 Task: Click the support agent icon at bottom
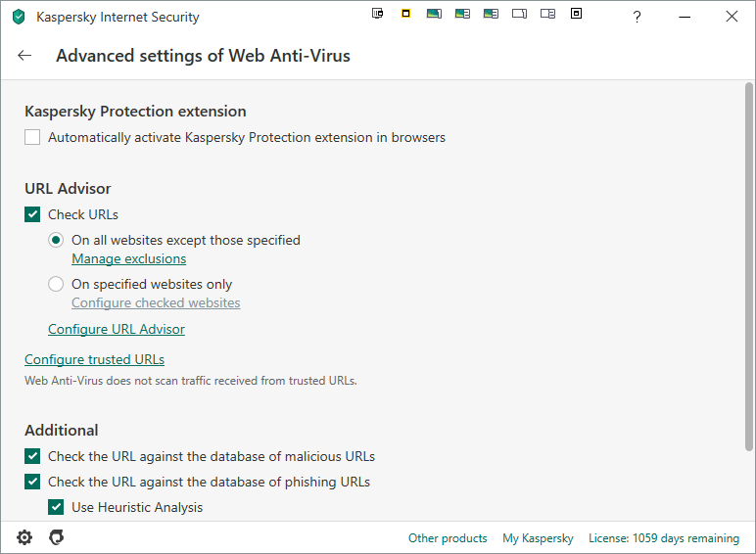tap(57, 537)
